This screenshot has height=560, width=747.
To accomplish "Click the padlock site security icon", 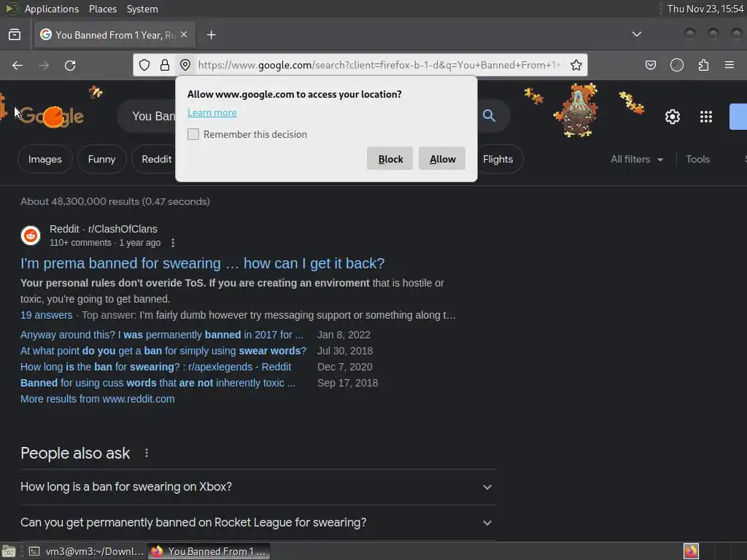I will point(165,65).
